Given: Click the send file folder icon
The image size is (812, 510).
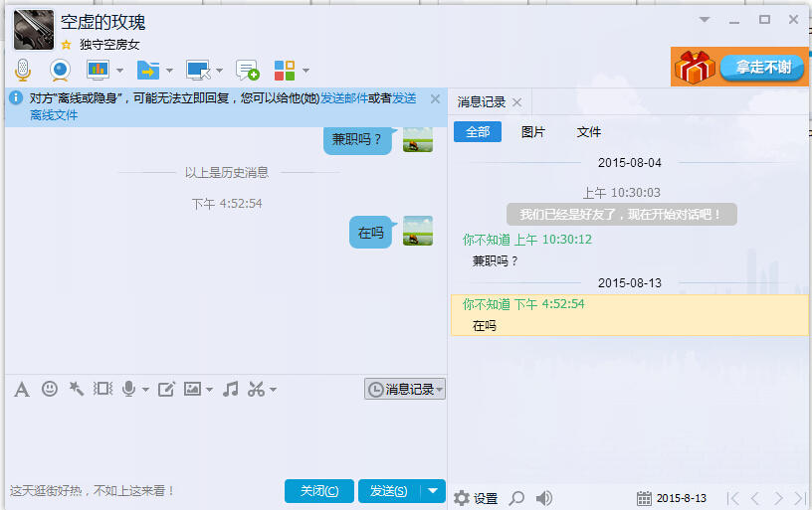Looking at the screenshot, I should pyautogui.click(x=148, y=70).
